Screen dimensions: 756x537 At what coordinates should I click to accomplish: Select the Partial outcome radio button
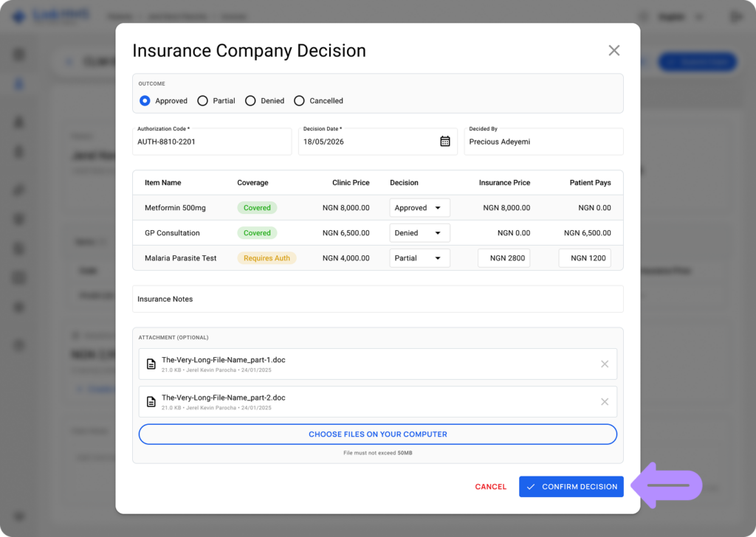tap(202, 100)
